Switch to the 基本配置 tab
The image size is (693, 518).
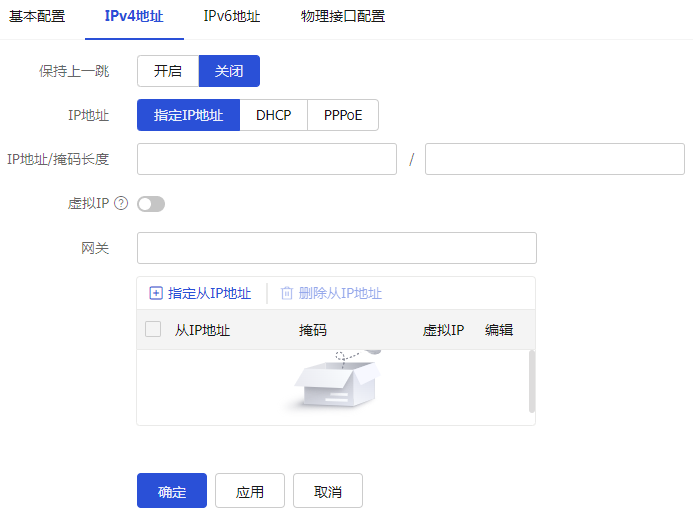(x=37, y=17)
